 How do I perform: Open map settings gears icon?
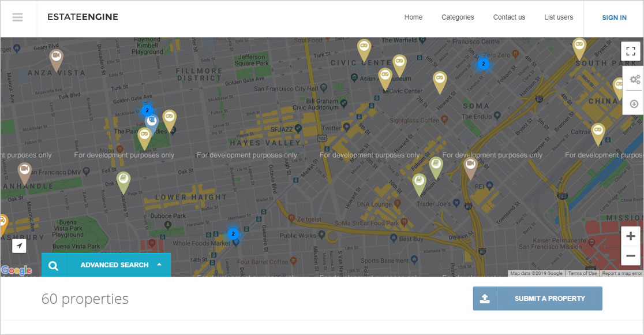635,79
